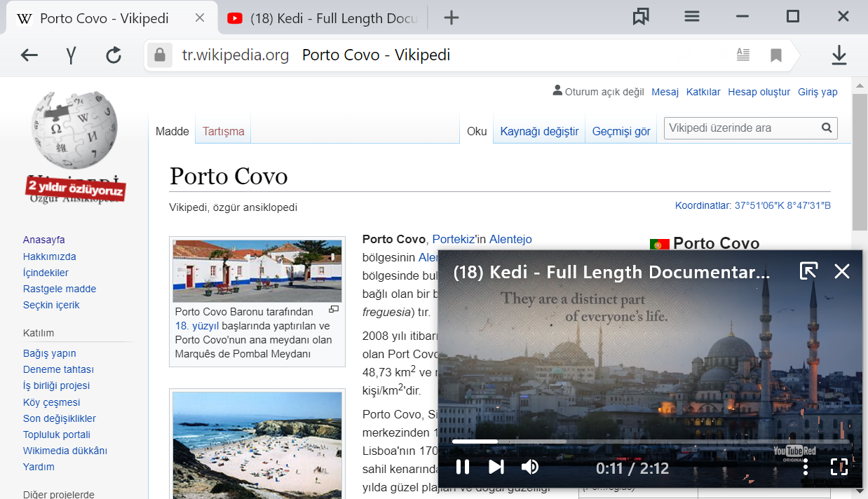The width and height of the screenshot is (868, 499).
Task: Open Köy çeşmesi link
Action: pyautogui.click(x=51, y=402)
